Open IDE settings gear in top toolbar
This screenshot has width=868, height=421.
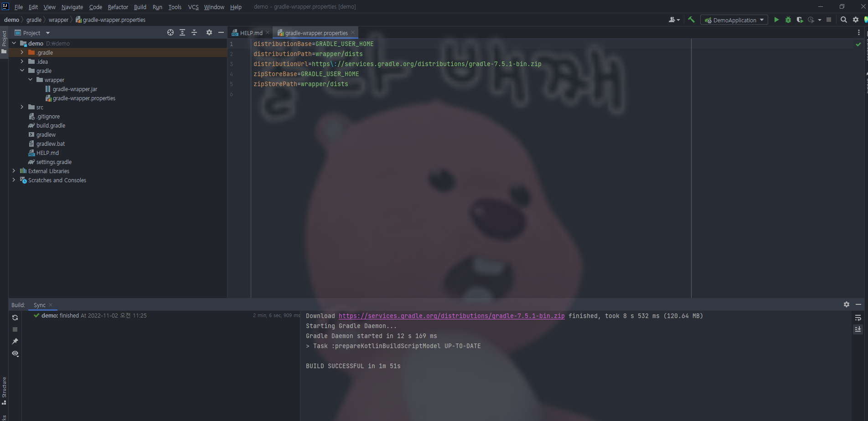856,20
